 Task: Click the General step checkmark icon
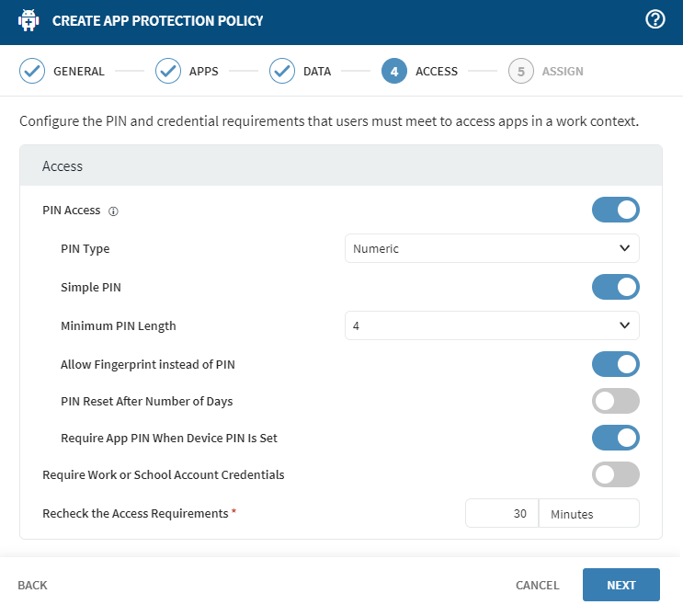pyautogui.click(x=32, y=71)
